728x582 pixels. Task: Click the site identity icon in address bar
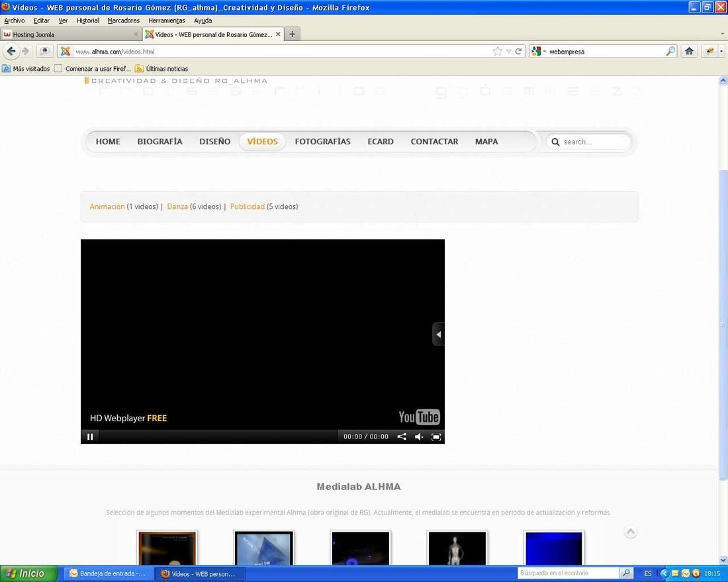(x=66, y=52)
